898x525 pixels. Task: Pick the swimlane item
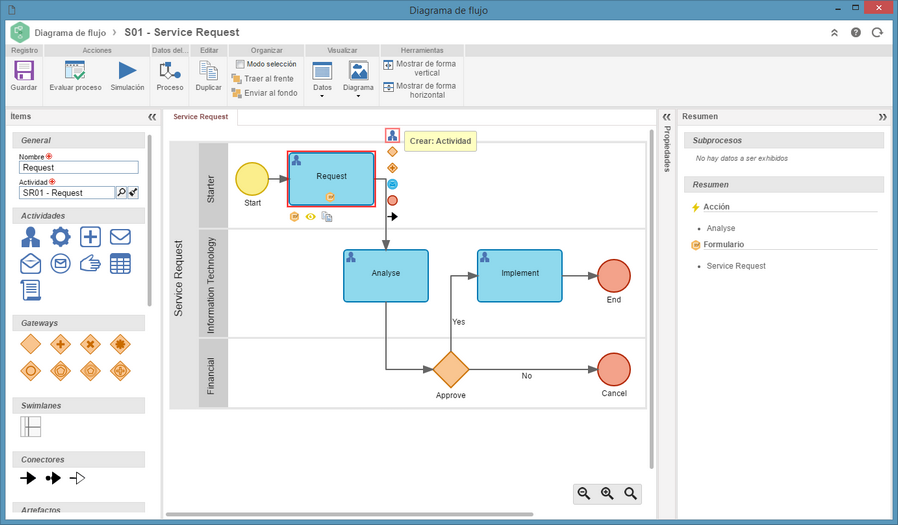click(x=30, y=427)
